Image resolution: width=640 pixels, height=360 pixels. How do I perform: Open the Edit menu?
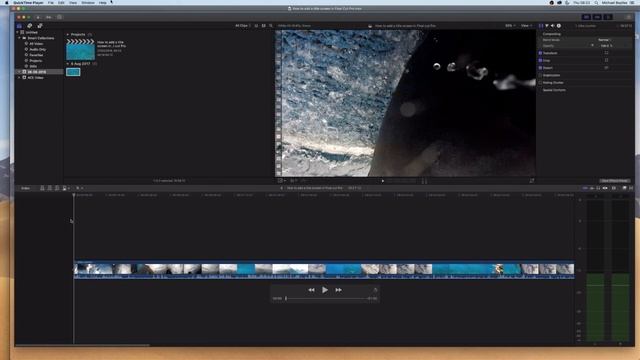click(61, 2)
